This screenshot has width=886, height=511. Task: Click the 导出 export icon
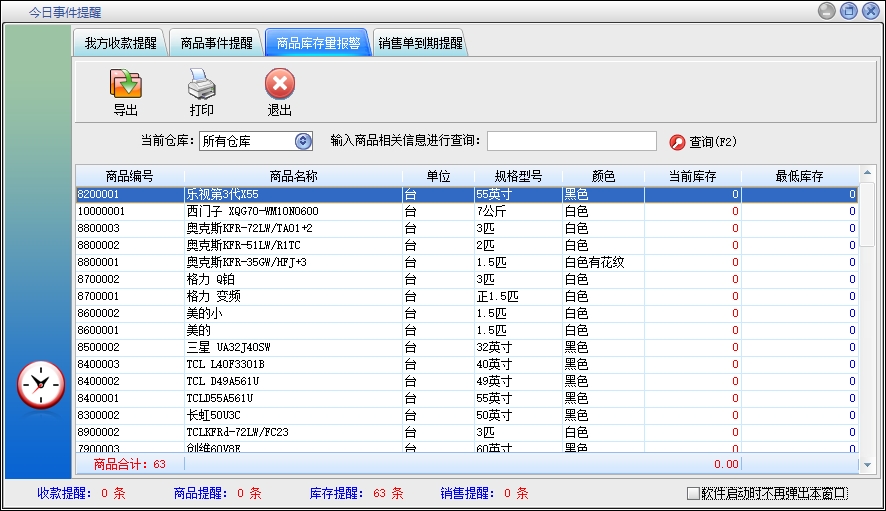(125, 83)
